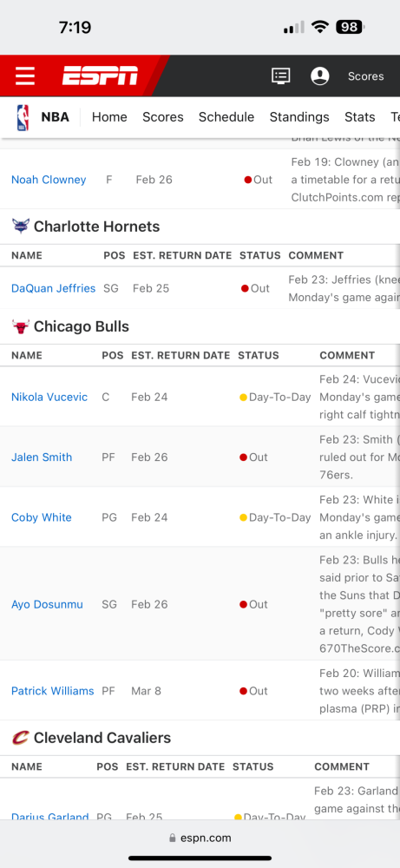
Task: Open Coby White's player link
Action: click(x=42, y=517)
